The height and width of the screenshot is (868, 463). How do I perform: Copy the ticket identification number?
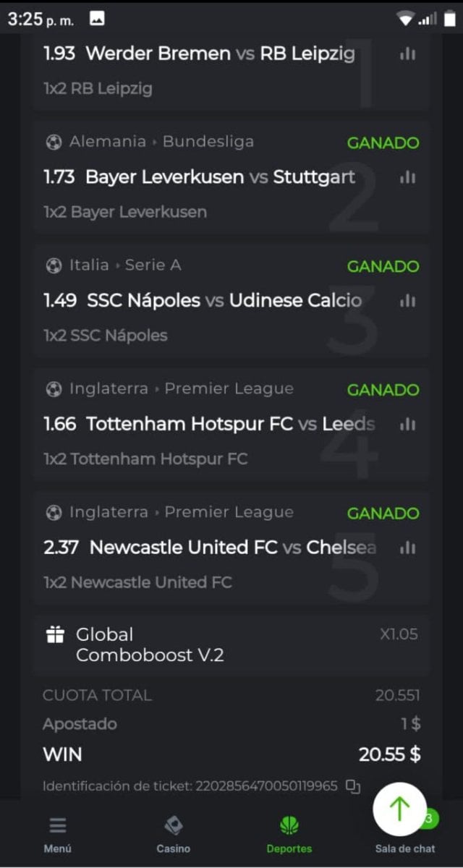coord(353,786)
